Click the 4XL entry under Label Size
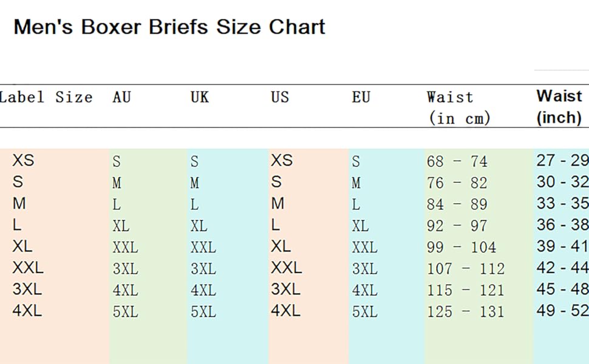 click(27, 311)
